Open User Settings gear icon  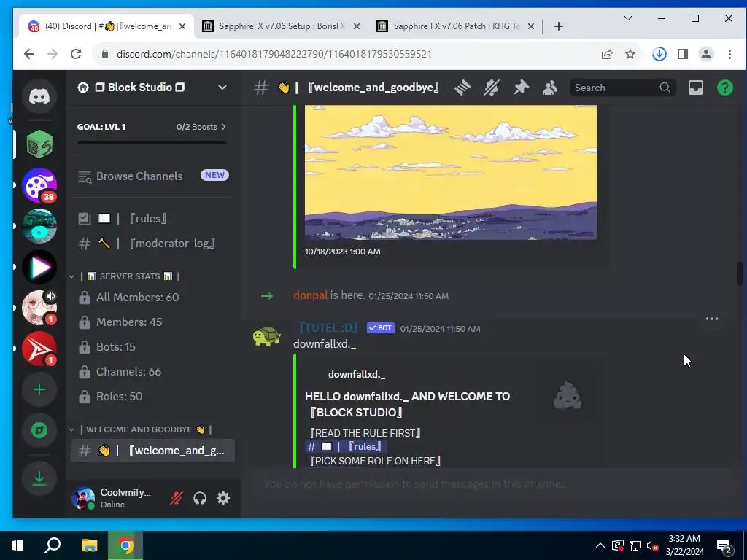point(223,498)
